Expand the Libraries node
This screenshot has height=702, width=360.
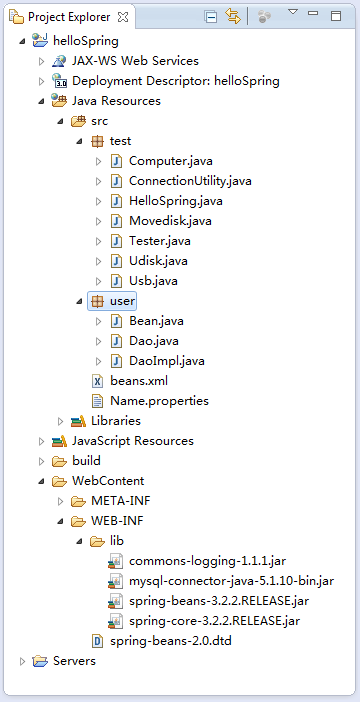tap(60, 421)
